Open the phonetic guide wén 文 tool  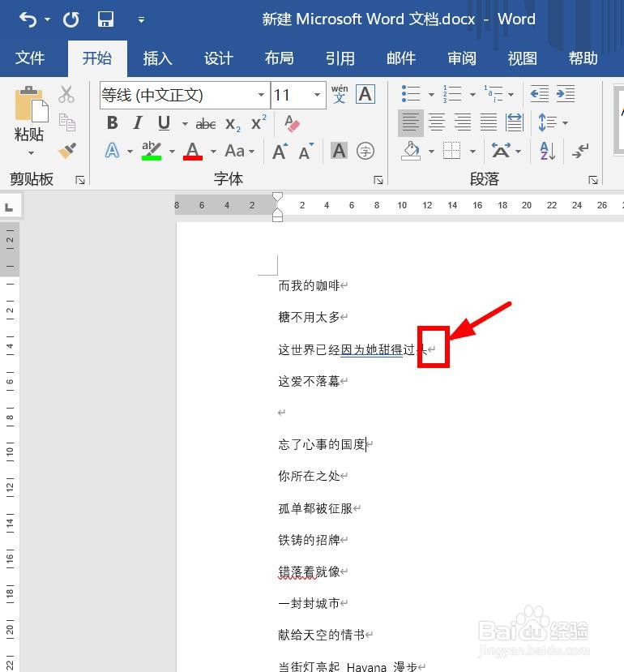(340, 94)
